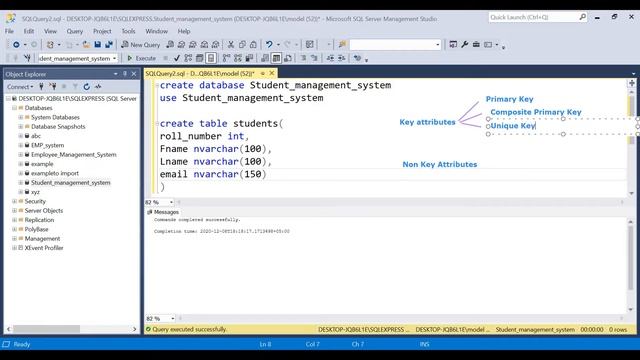Click the Primary Key annotation text
Screen dimensions: 640x360
pyautogui.click(x=509, y=99)
